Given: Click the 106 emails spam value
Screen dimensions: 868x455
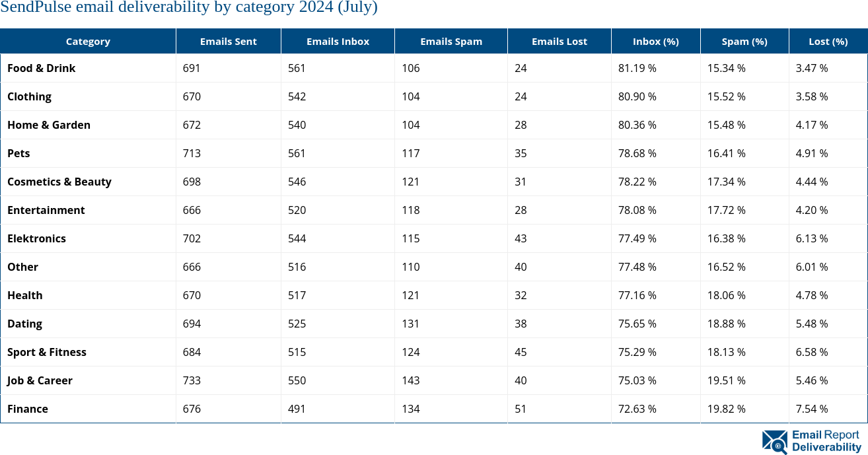Looking at the screenshot, I should (x=411, y=68).
